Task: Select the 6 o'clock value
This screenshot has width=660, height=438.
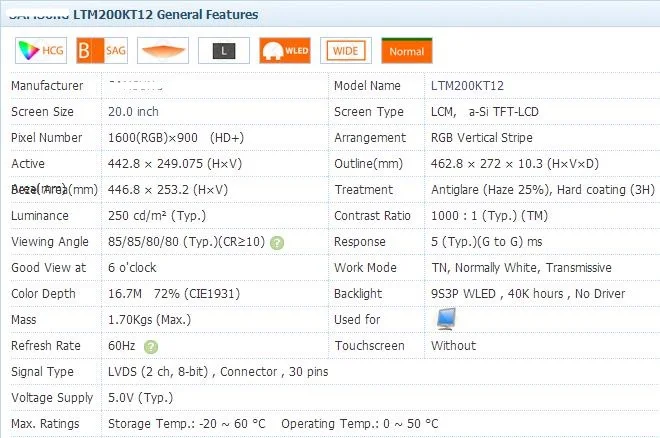Action: pyautogui.click(x=132, y=268)
